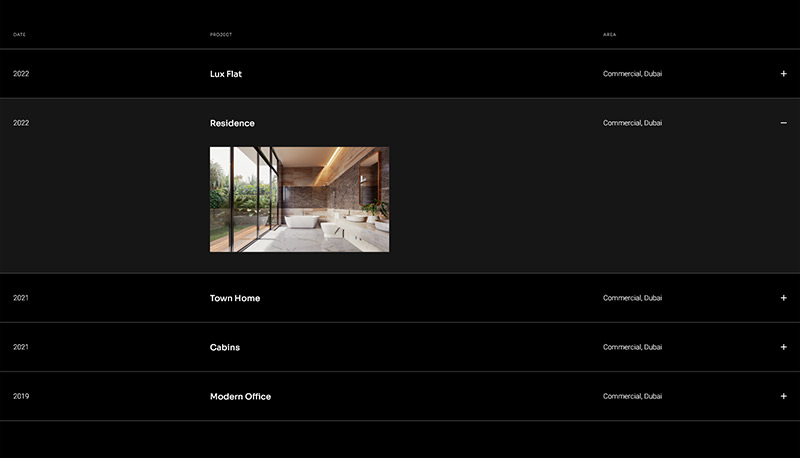
Task: Click the 2022 date beside Lux Flat
Action: click(x=21, y=74)
